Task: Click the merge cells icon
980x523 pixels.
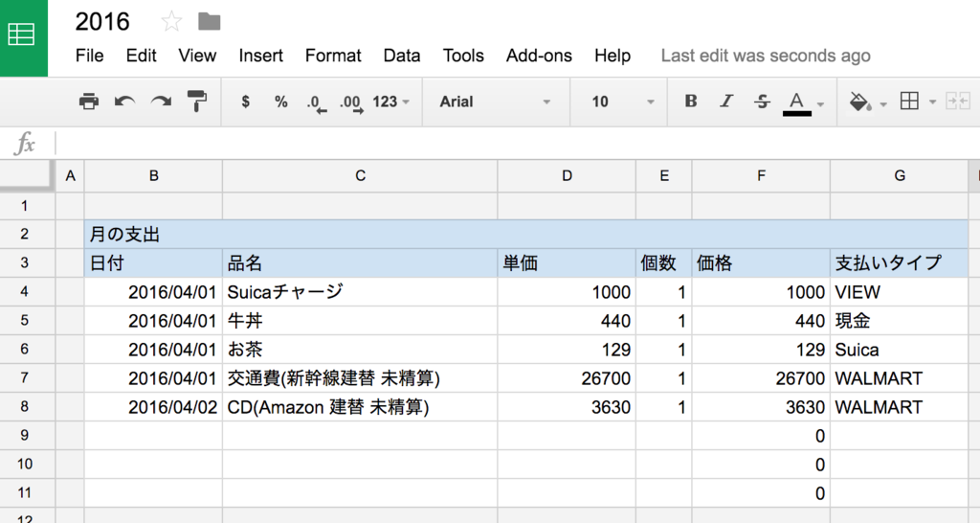Action: (958, 102)
